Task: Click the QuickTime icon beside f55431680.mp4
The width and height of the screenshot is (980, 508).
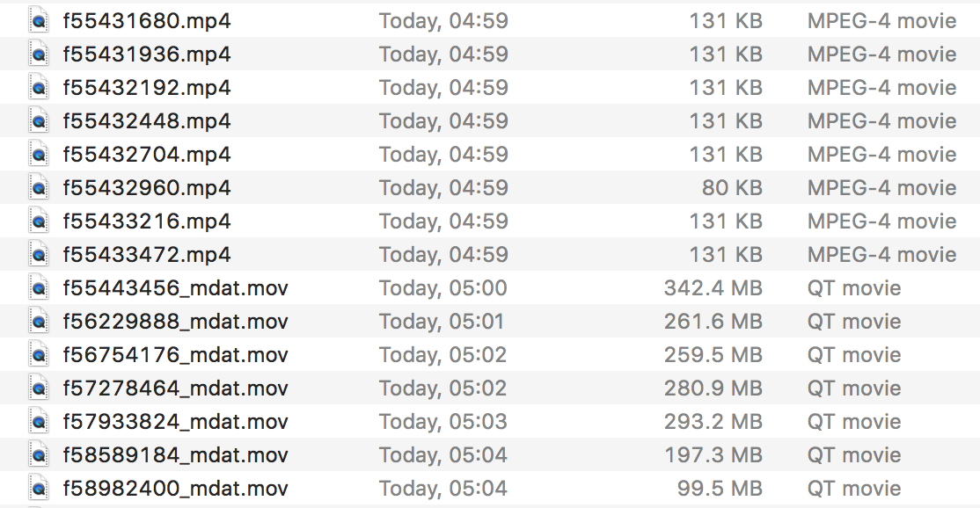Action: (x=39, y=20)
